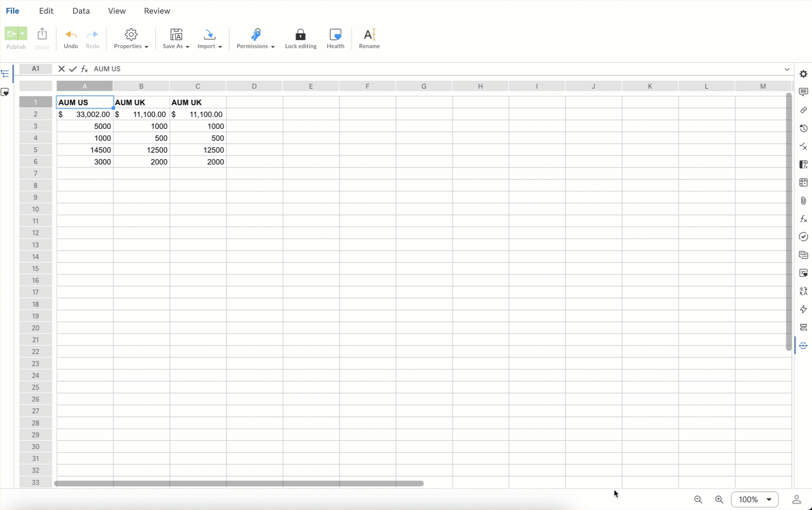Open the circled checkmark icon in sidebar

804,237
